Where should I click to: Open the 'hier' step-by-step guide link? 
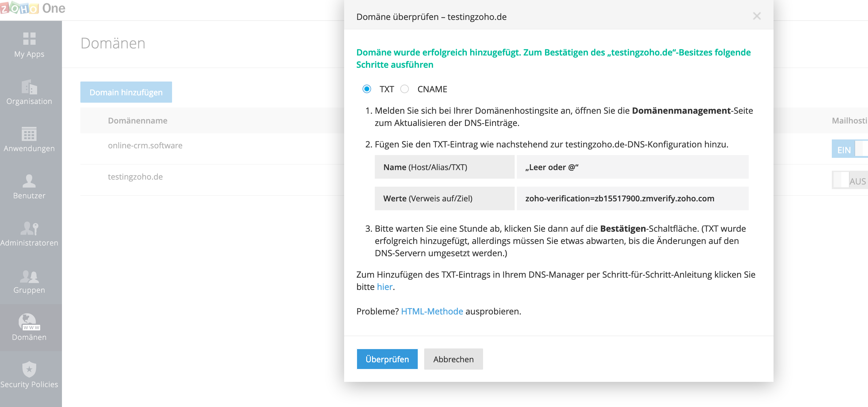(x=385, y=287)
